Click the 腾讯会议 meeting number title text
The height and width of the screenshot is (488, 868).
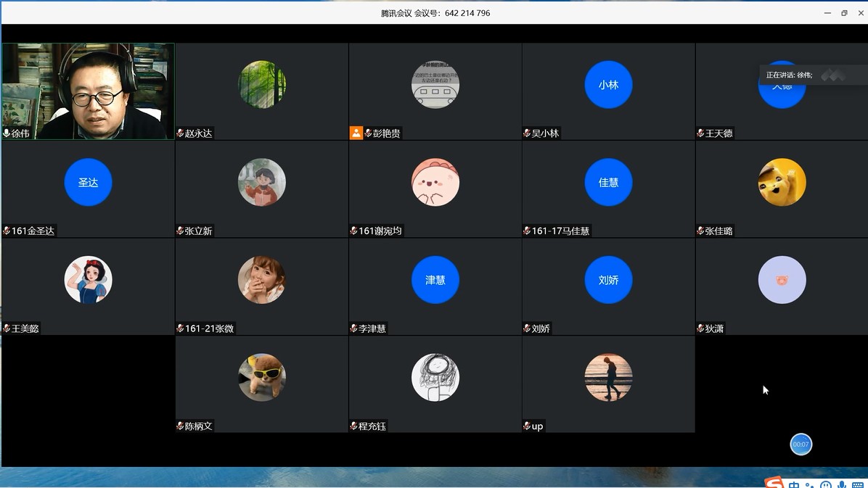(435, 13)
